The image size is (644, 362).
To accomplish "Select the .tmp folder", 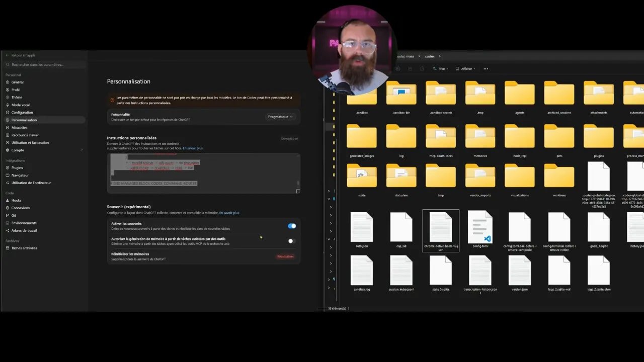I will (480, 98).
